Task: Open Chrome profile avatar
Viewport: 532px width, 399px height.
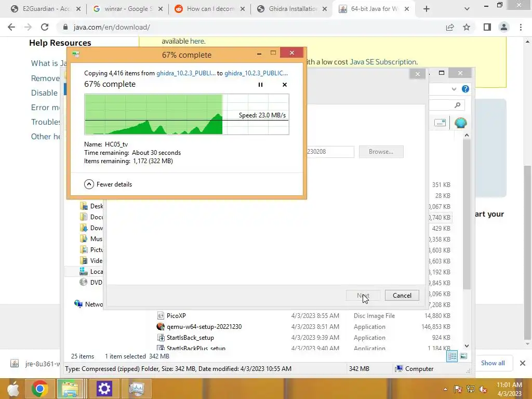Action: coord(504,27)
